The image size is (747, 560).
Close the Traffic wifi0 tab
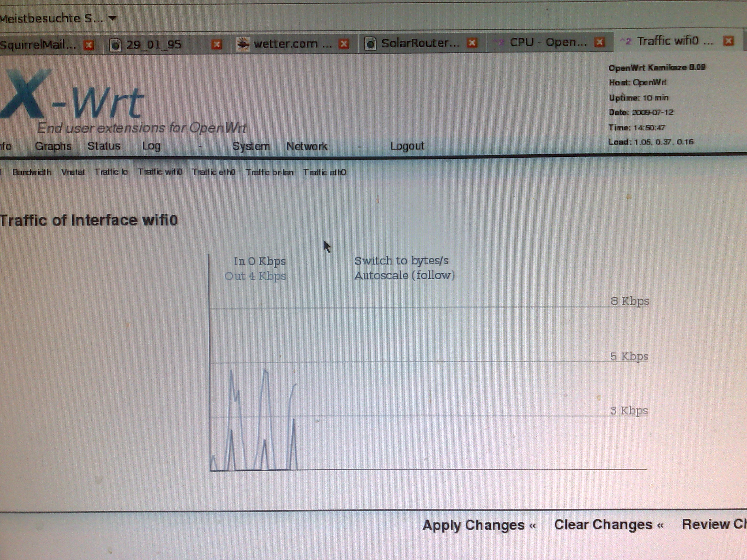pos(729,41)
